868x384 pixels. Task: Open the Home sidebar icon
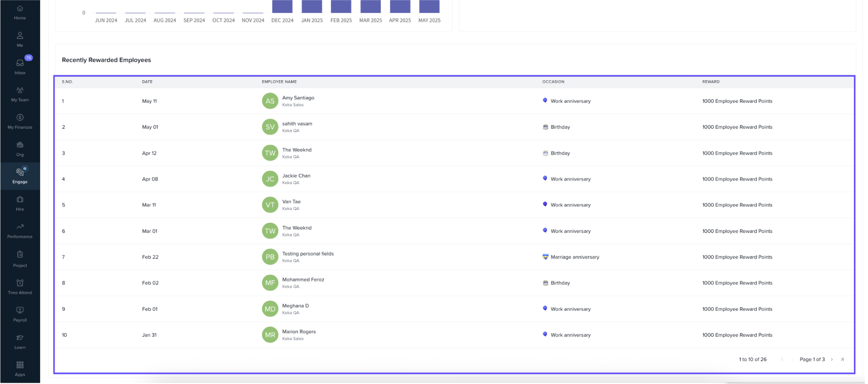pyautogui.click(x=20, y=9)
